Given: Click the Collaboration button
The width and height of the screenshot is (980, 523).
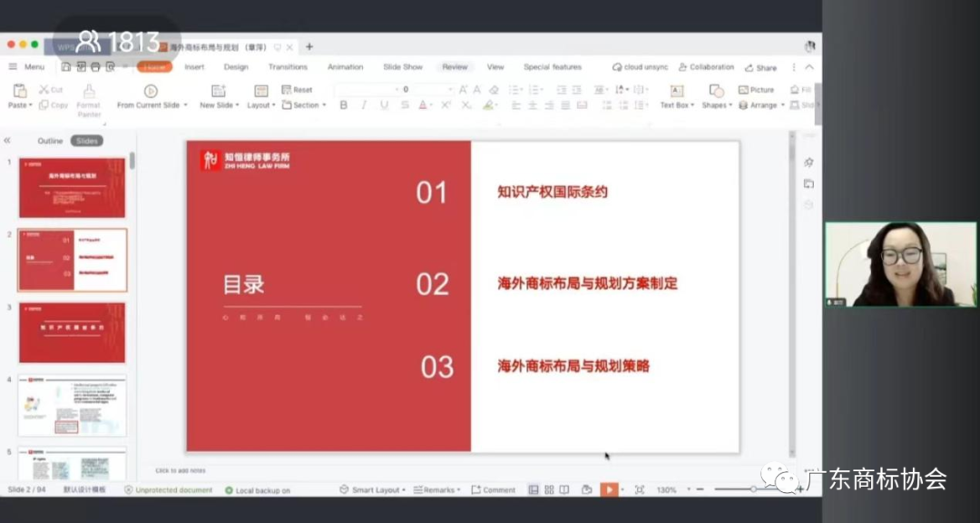Looking at the screenshot, I should coord(706,66).
